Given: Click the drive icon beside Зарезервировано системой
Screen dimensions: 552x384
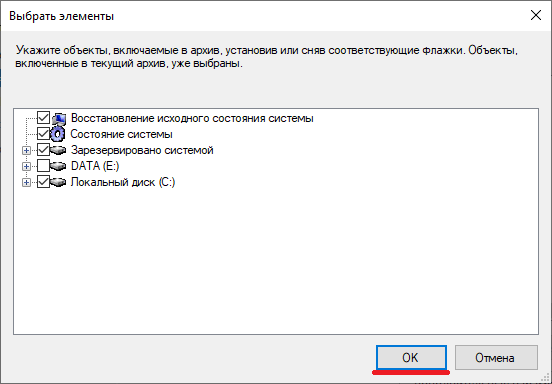Looking at the screenshot, I should (x=58, y=150).
